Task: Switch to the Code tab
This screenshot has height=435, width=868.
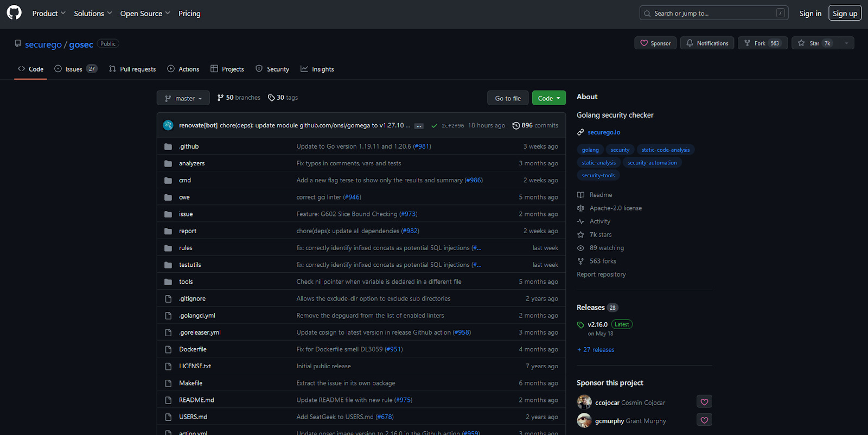Action: coord(30,69)
